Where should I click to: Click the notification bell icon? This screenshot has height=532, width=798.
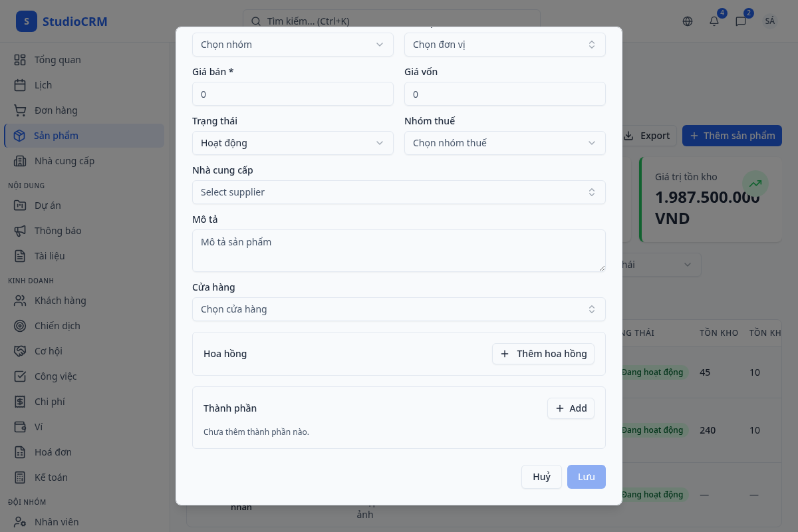point(714,21)
